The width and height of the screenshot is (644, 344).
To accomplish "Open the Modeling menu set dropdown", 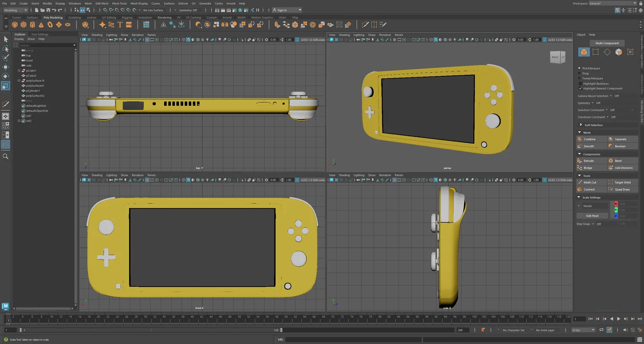I will coord(15,10).
